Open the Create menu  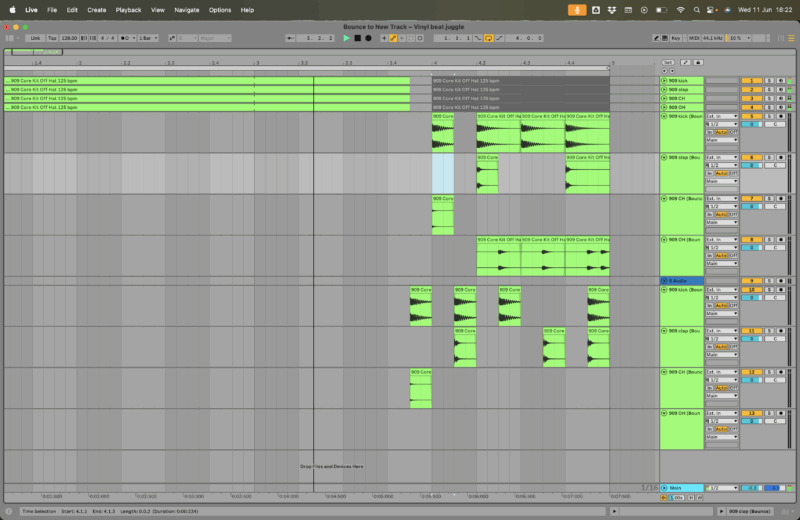[x=96, y=9]
